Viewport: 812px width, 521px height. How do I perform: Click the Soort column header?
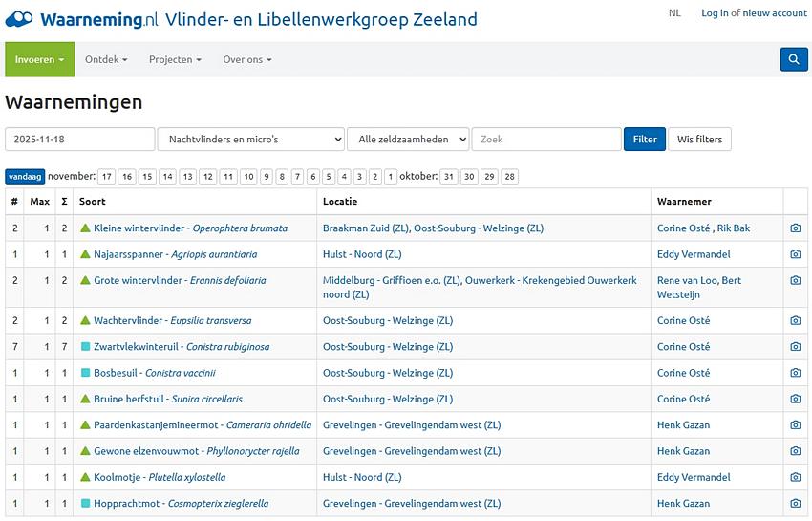click(x=92, y=201)
